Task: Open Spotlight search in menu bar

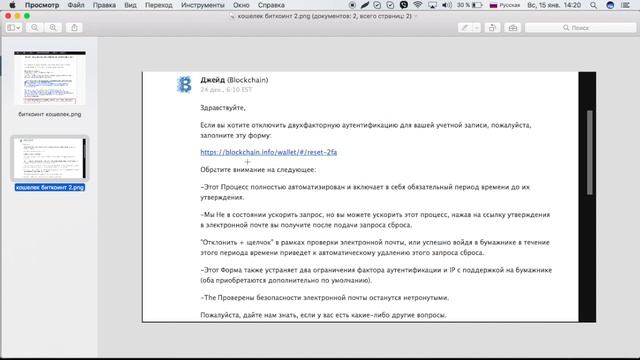Action: [593, 5]
